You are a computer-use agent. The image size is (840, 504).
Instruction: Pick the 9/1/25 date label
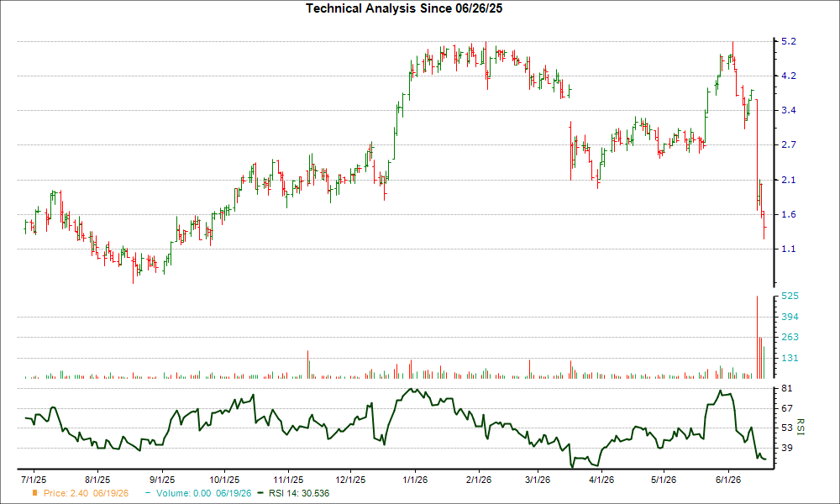click(162, 480)
